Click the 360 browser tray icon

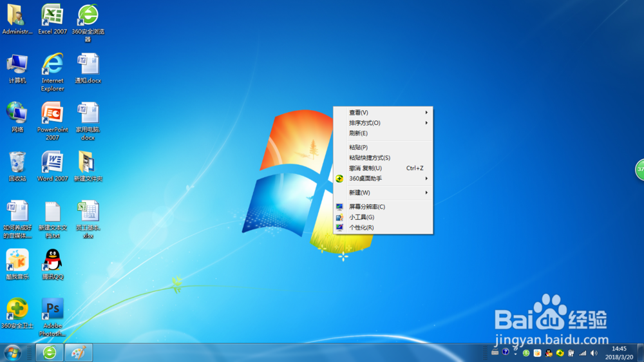[x=526, y=353]
